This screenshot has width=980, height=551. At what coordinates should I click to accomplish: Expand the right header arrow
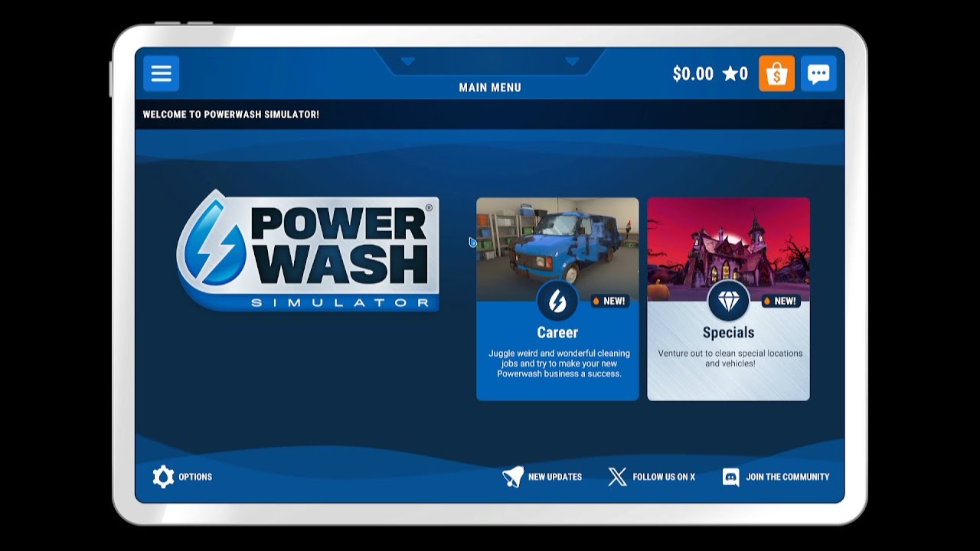click(572, 61)
